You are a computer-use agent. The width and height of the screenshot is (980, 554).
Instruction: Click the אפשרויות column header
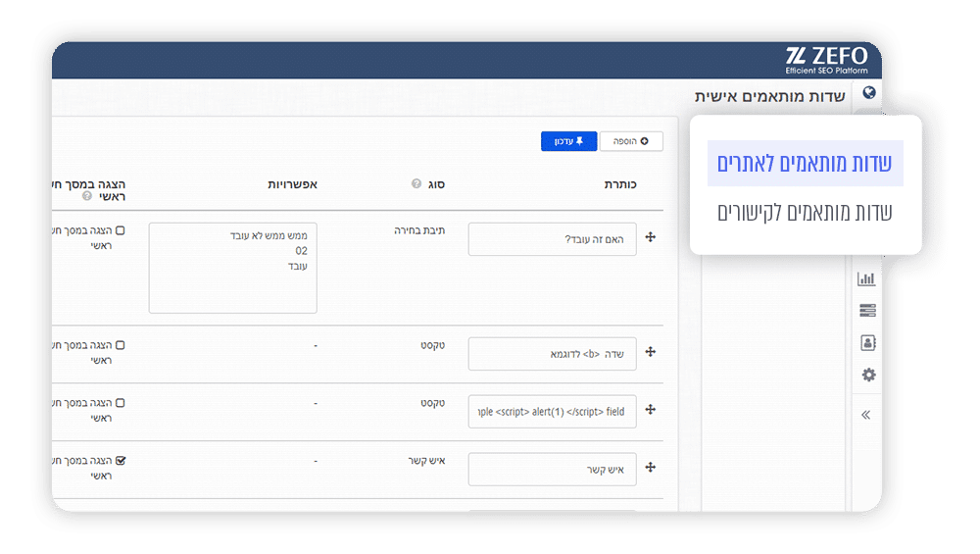[292, 184]
